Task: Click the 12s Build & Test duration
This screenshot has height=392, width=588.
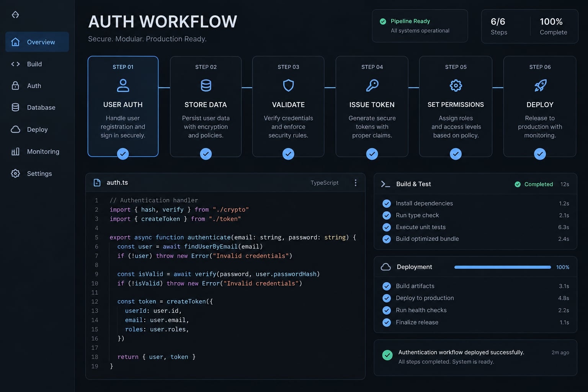Action: [x=565, y=185]
